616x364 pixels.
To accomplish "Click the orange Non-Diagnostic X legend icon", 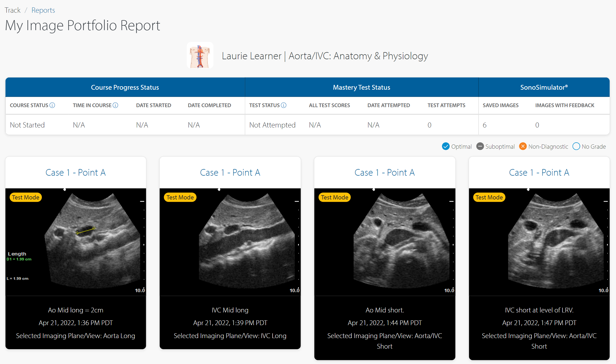I will tap(523, 146).
